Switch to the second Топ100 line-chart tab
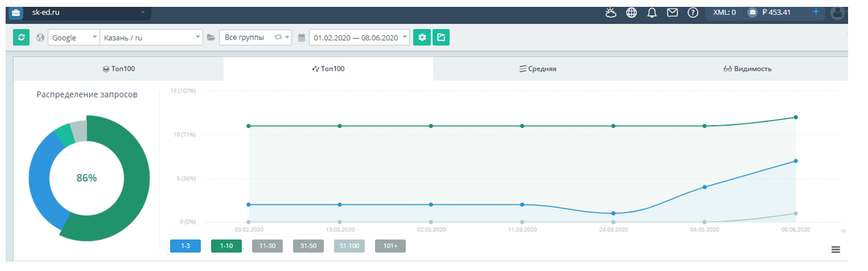 click(x=328, y=69)
